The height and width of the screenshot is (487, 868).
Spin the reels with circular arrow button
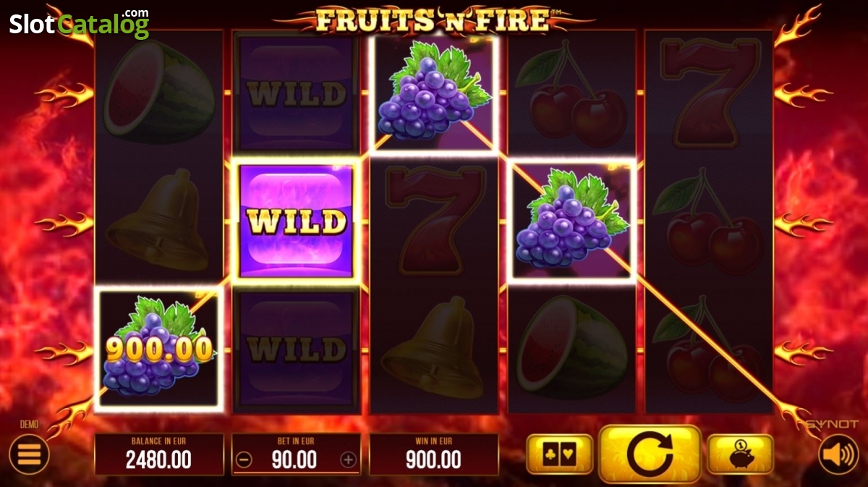point(650,454)
